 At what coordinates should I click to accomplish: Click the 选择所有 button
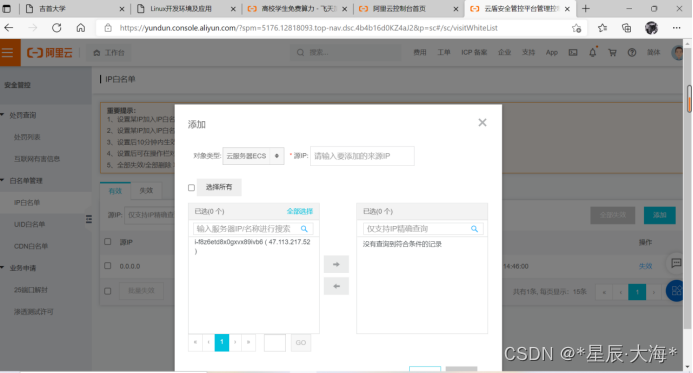(x=219, y=187)
